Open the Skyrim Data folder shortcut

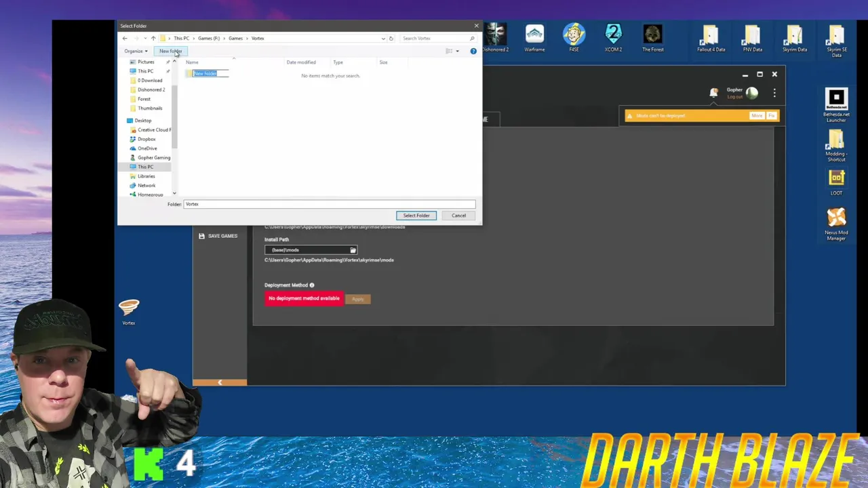pyautogui.click(x=794, y=38)
